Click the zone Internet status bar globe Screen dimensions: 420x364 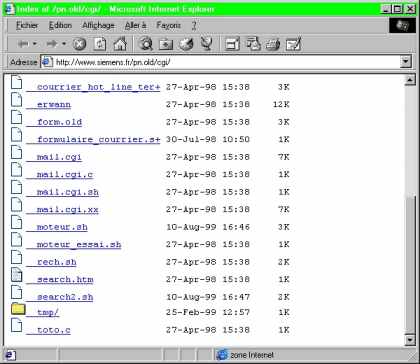(221, 355)
